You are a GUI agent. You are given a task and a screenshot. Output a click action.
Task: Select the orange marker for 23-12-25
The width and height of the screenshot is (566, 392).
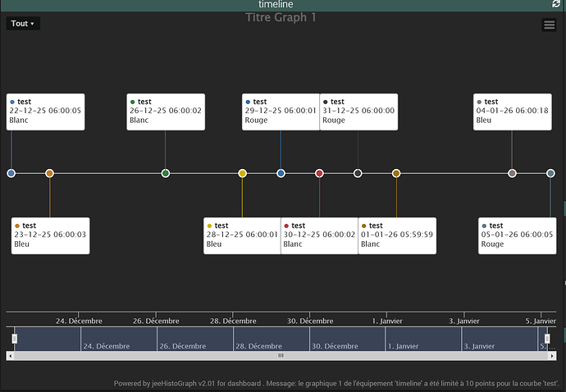point(50,173)
